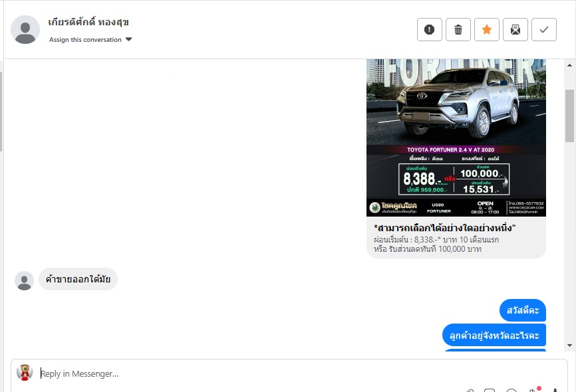Mark conversation as spam with the exclamation icon
The height and width of the screenshot is (392, 576).
point(430,29)
